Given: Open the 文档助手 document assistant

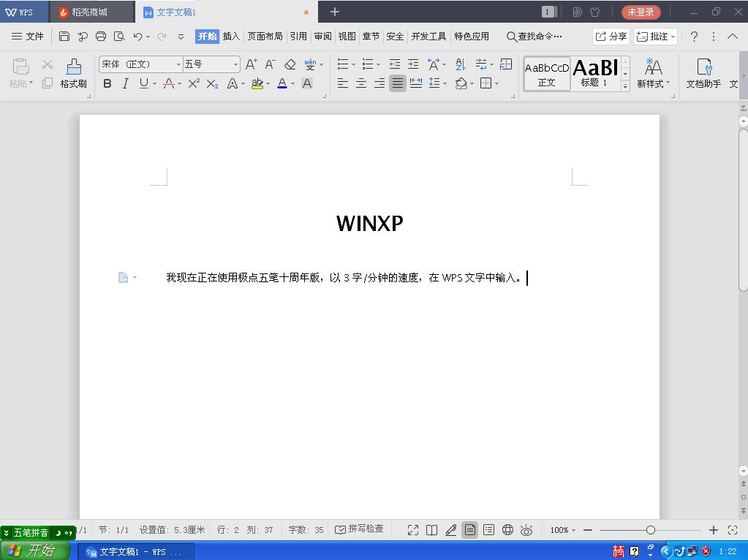Looking at the screenshot, I should click(704, 73).
